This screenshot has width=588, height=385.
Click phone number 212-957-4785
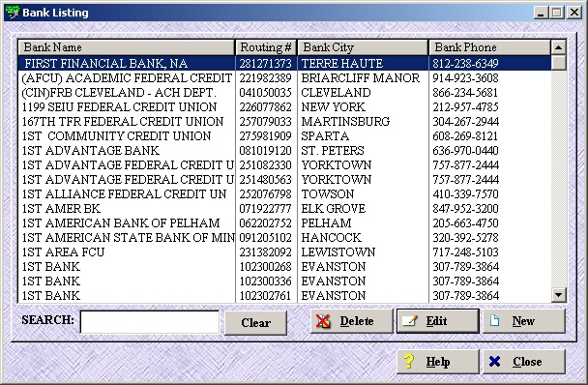(x=466, y=107)
